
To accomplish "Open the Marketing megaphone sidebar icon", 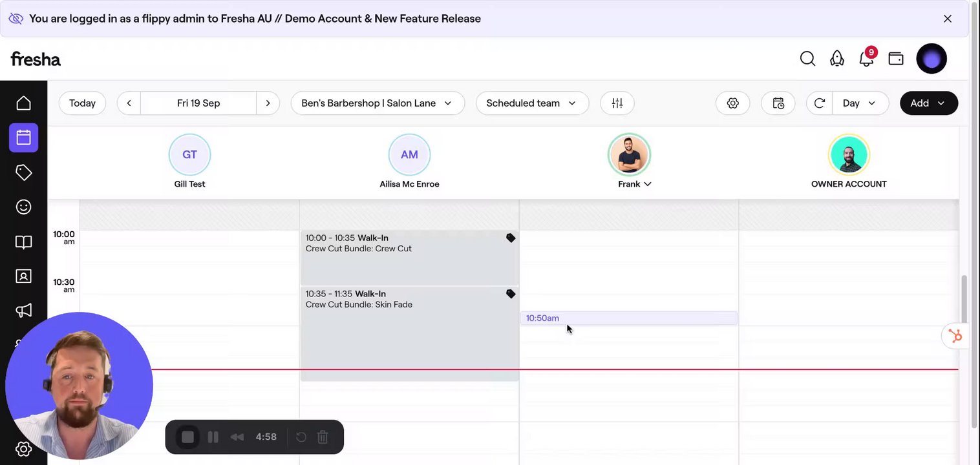I will pos(23,311).
